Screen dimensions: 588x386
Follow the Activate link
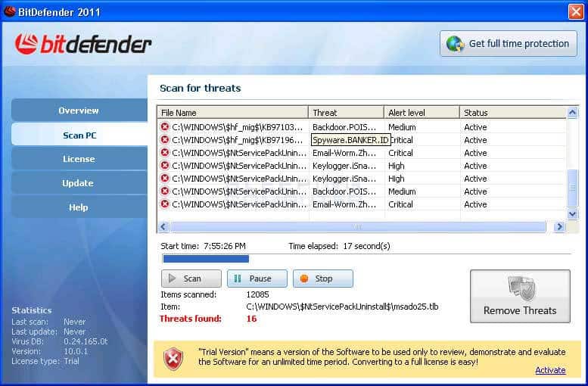click(x=550, y=370)
